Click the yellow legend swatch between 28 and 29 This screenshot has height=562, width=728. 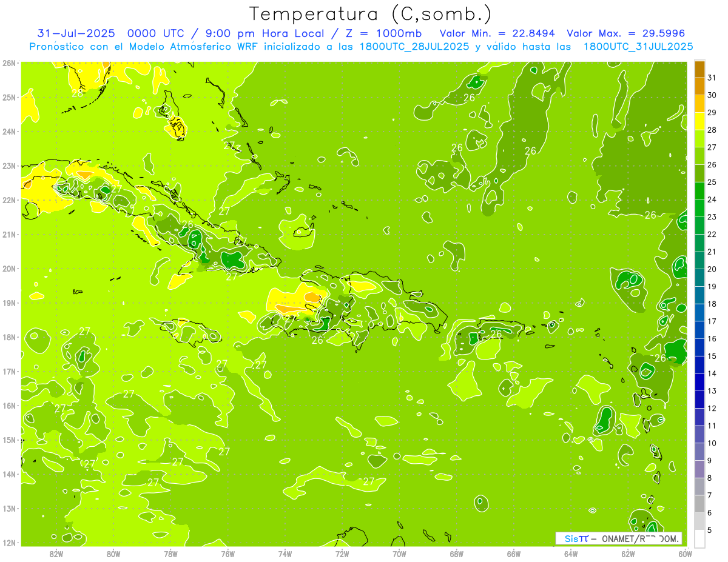(699, 121)
